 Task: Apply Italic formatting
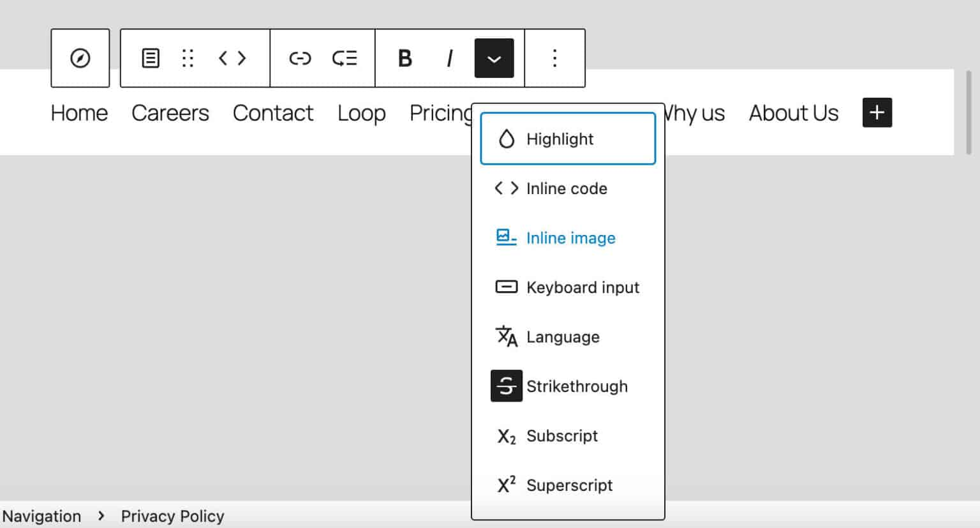click(x=449, y=57)
